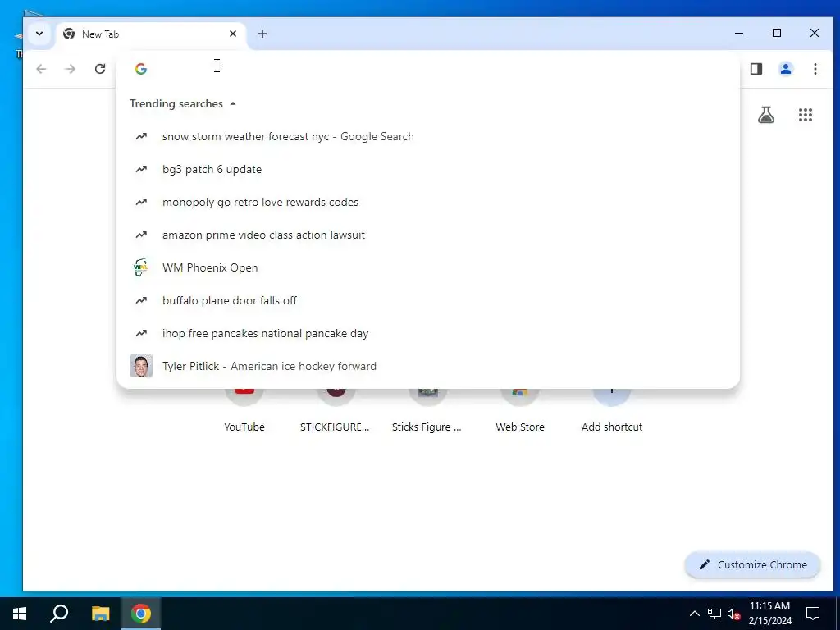The width and height of the screenshot is (840, 630).
Task: Select buffalo plane door falls off suggestion
Action: (x=428, y=300)
